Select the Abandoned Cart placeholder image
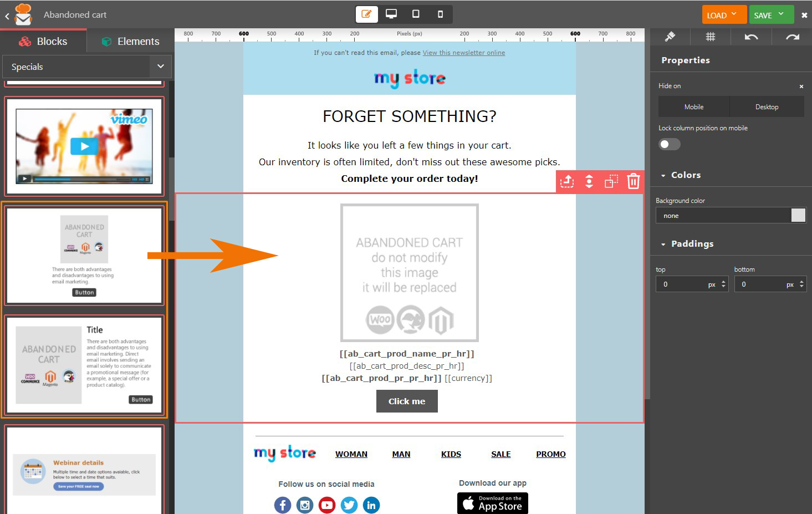812x514 pixels. pos(410,273)
